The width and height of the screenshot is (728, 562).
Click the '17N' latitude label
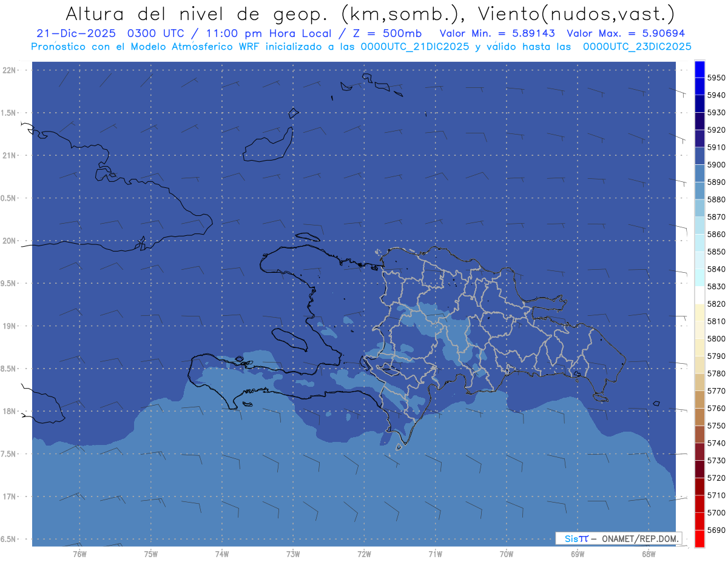[x=10, y=497]
